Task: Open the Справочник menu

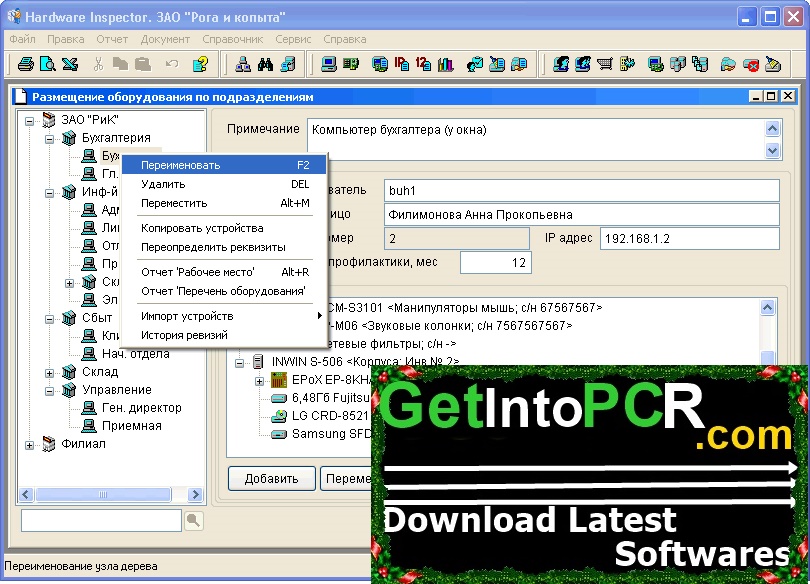Action: tap(232, 39)
